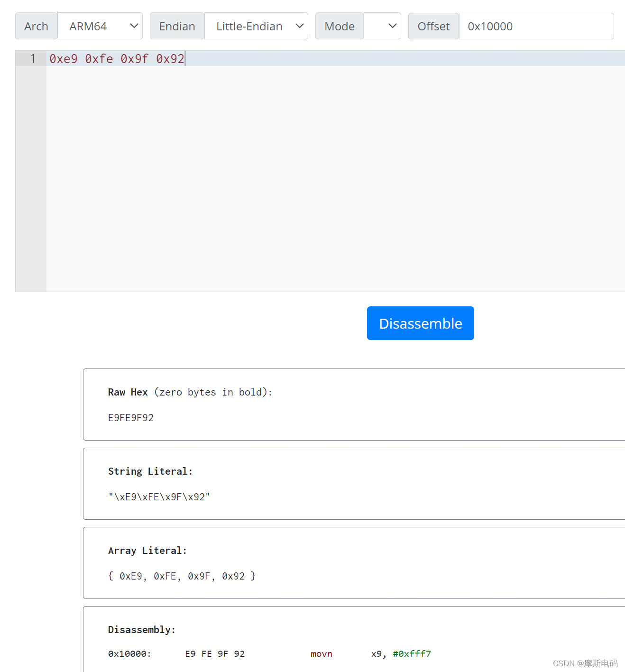Click the x9 register operand

[378, 654]
